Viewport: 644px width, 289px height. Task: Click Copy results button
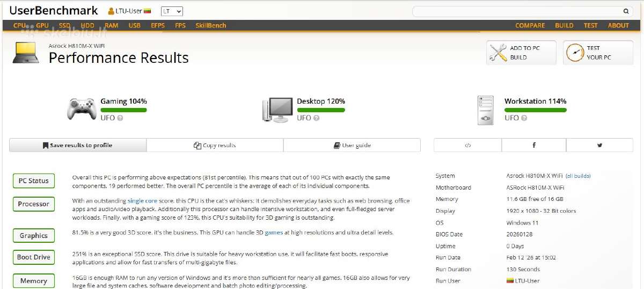(215, 145)
